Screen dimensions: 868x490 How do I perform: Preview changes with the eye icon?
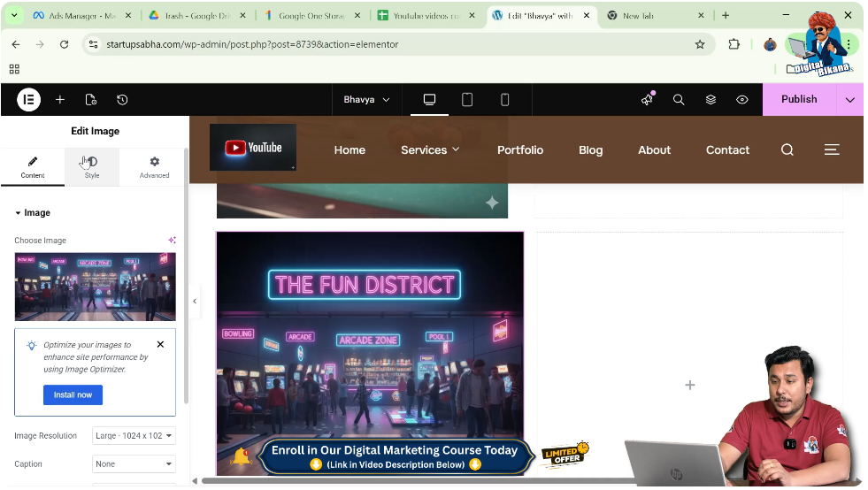coord(742,100)
